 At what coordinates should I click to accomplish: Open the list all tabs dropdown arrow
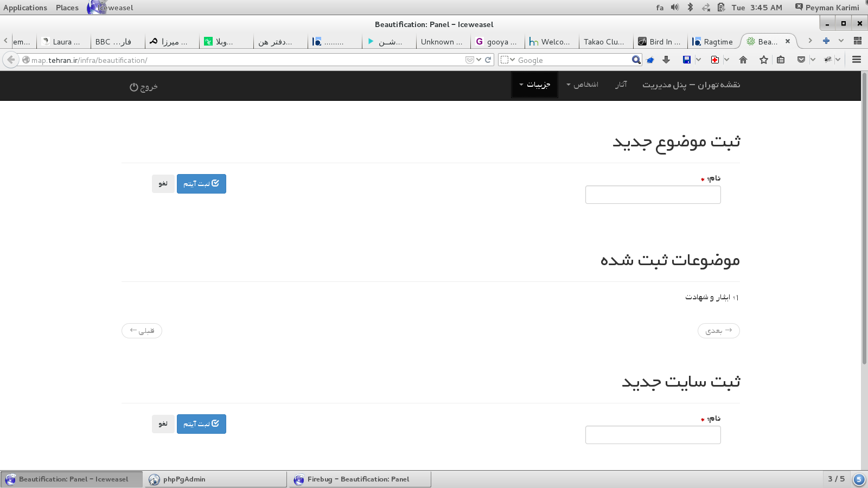point(841,41)
